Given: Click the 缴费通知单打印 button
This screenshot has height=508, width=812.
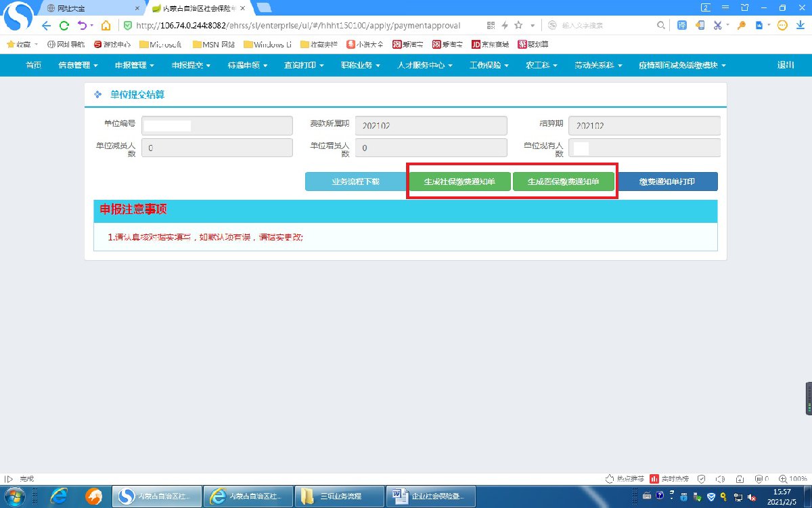Looking at the screenshot, I should 669,182.
